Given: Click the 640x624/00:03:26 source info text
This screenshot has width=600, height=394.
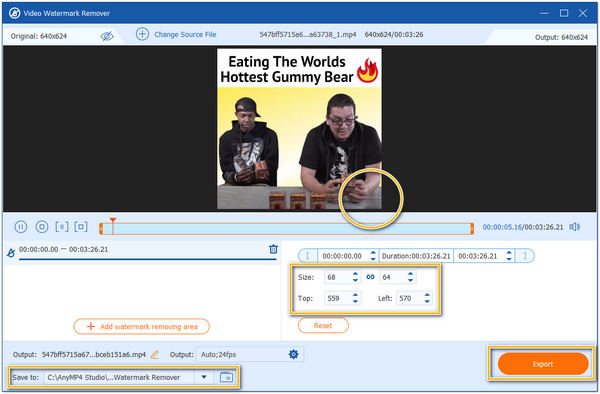Looking at the screenshot, I should pos(394,34).
